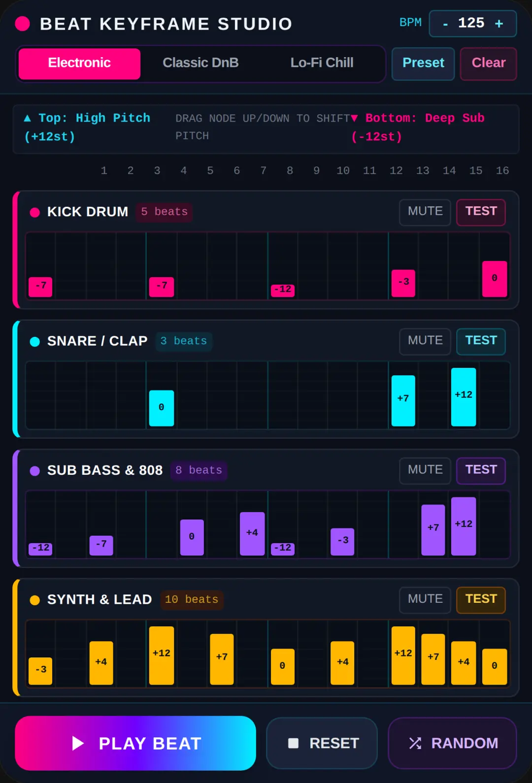Select Synth step 14 node +7
Viewport: 532px width, 783px height.
click(x=433, y=659)
